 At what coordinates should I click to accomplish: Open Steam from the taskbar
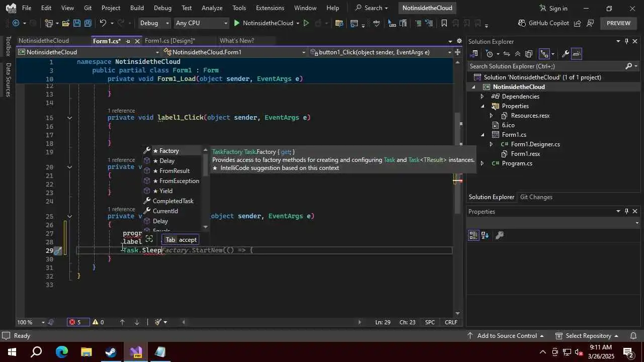[111, 352]
